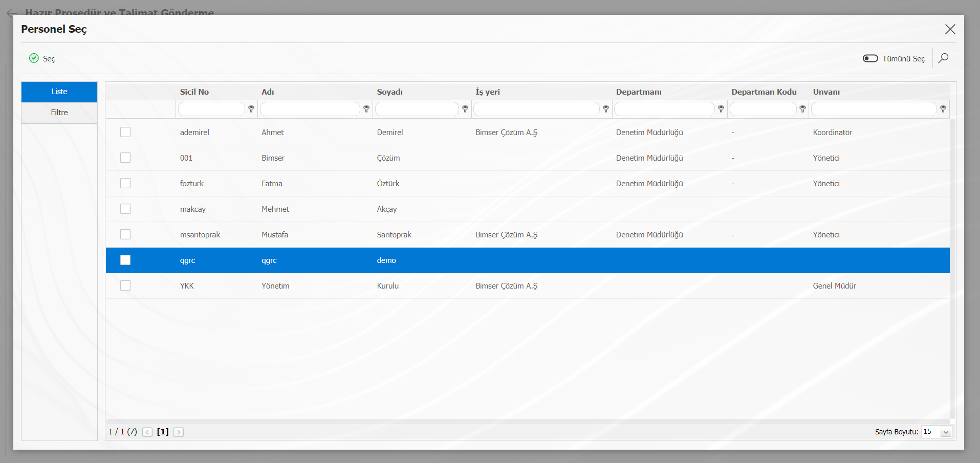The image size is (980, 463).
Task: Switch to the Liste tab
Action: [x=59, y=92]
